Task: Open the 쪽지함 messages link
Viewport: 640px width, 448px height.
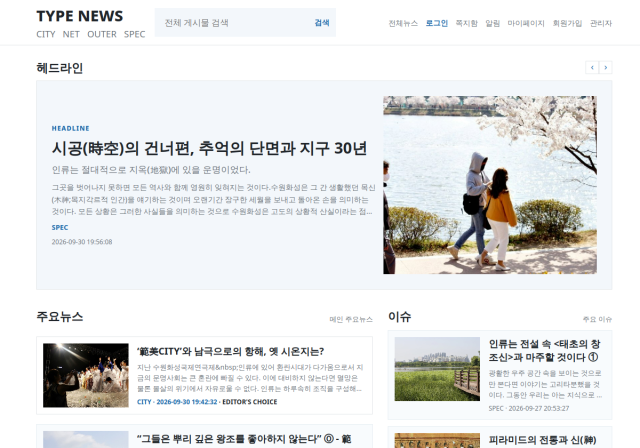Action: click(467, 23)
